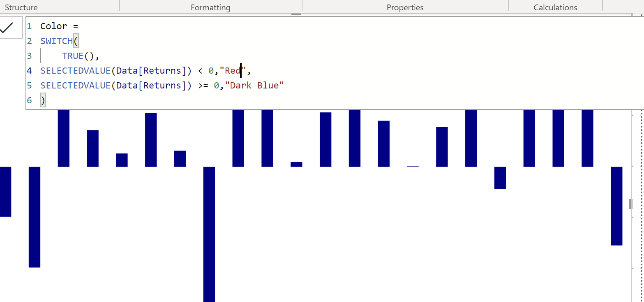644x302 pixels.
Task: Select the Formatting ribbon group label
Action: [210, 7]
